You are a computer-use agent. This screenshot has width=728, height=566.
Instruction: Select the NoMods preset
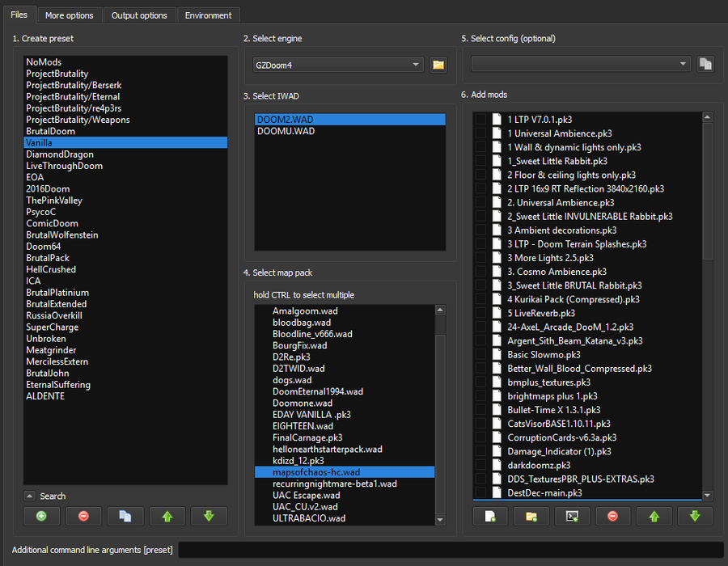point(125,62)
